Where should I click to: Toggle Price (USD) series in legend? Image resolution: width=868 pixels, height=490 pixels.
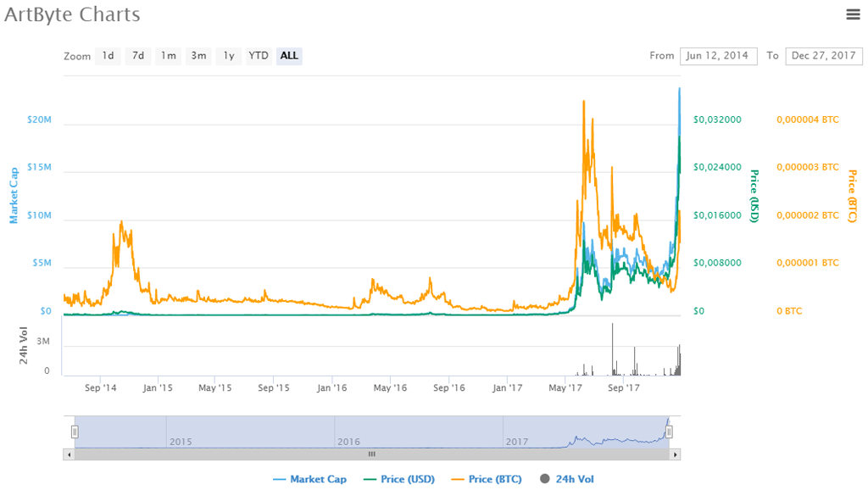399,479
